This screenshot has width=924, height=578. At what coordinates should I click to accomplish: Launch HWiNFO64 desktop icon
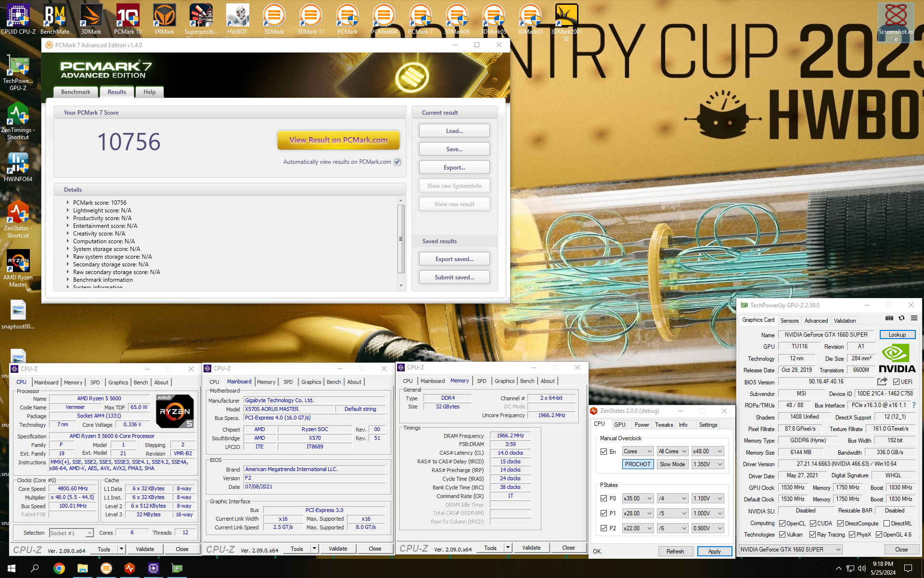[x=18, y=167]
